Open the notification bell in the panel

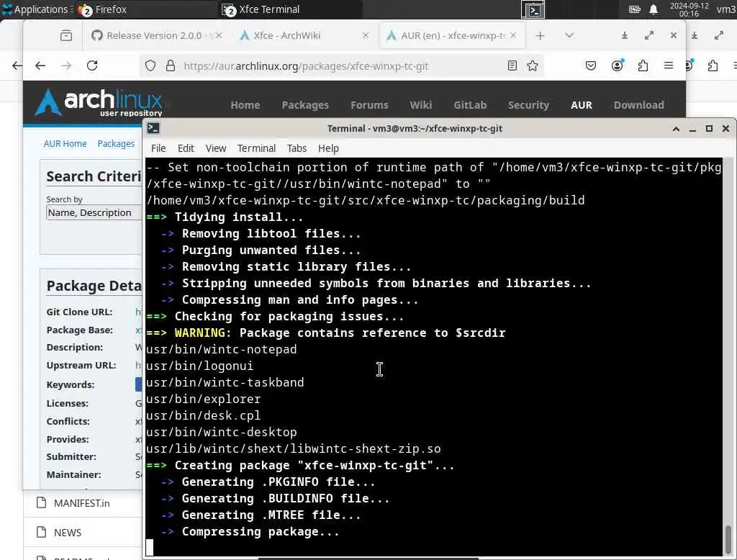[x=654, y=9]
